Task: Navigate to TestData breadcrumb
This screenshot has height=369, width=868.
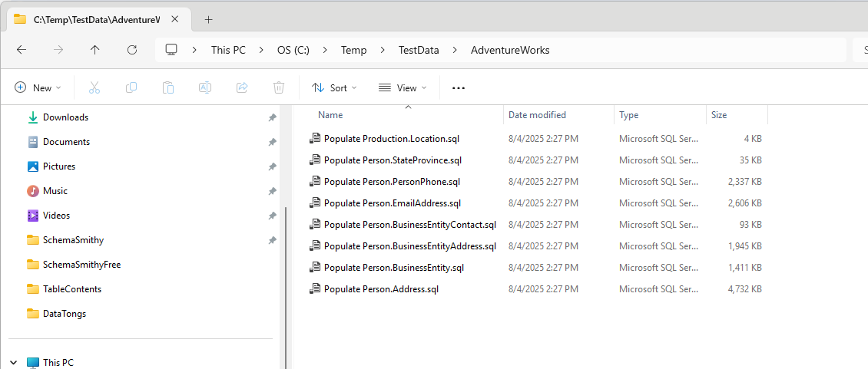Action: click(419, 50)
